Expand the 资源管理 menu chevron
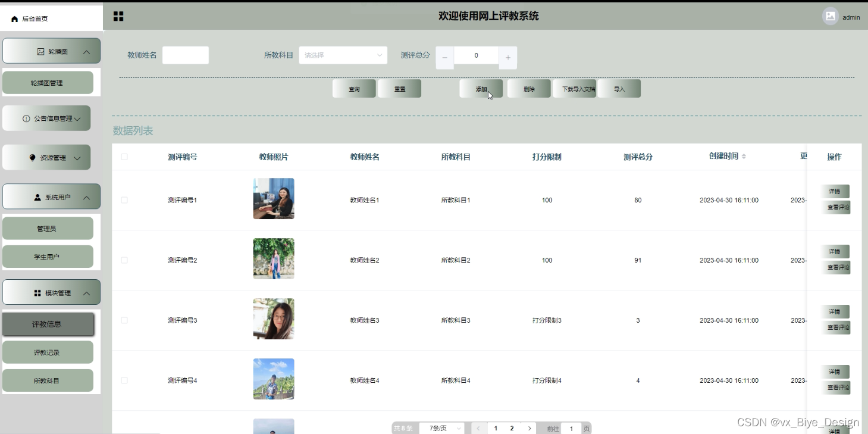Image resolution: width=868 pixels, height=434 pixels. pos(77,158)
